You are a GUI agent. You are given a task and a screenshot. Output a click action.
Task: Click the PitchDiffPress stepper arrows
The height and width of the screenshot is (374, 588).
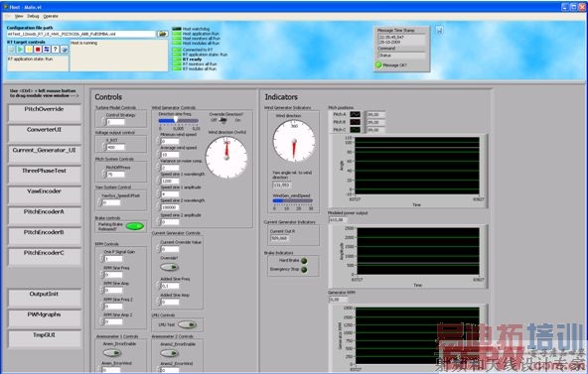(x=104, y=174)
